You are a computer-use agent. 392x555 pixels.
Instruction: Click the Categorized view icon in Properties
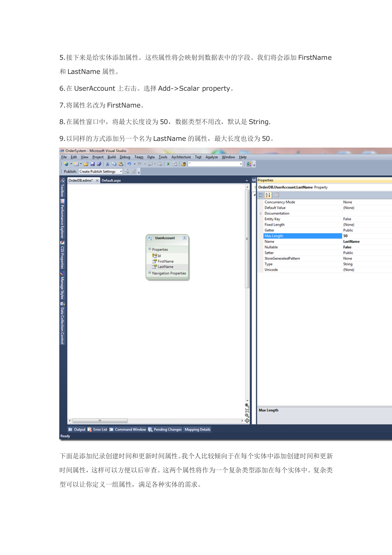(261, 195)
